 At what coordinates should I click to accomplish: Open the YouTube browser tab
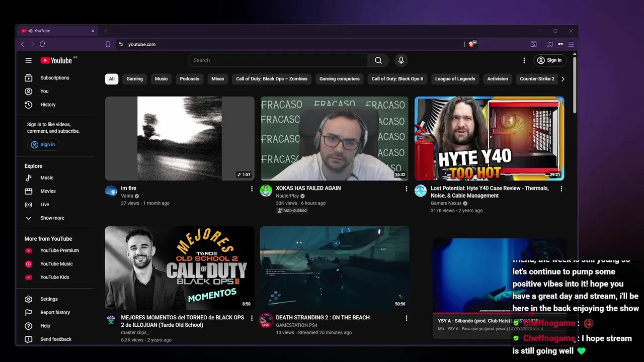pyautogui.click(x=58, y=31)
